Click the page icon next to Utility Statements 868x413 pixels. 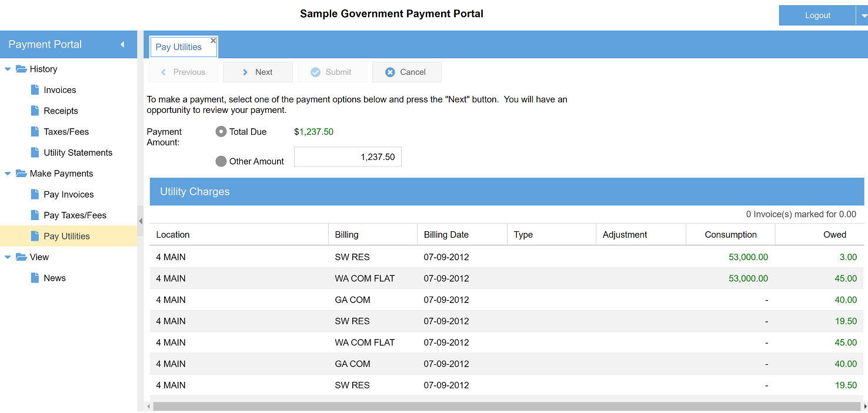coord(35,152)
